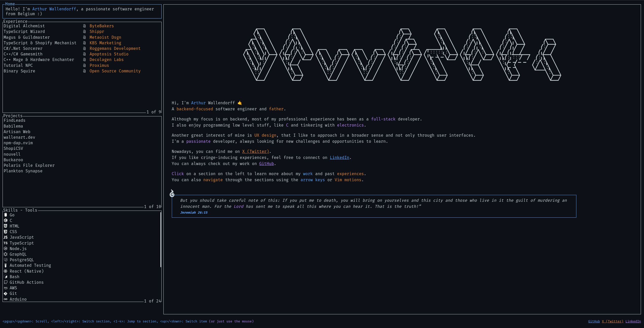Click the Arduino infinity icon

click(6, 299)
